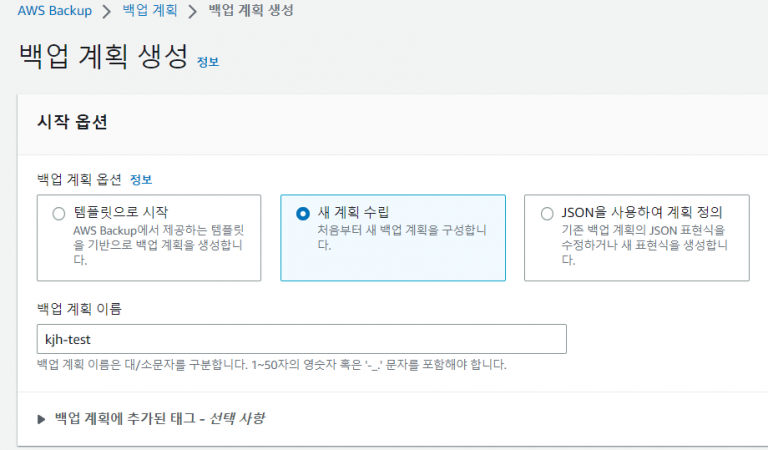Image resolution: width=768 pixels, height=450 pixels.
Task: Choose the JSON을 사용하여 계획 정의 radio option
Action: point(546,213)
